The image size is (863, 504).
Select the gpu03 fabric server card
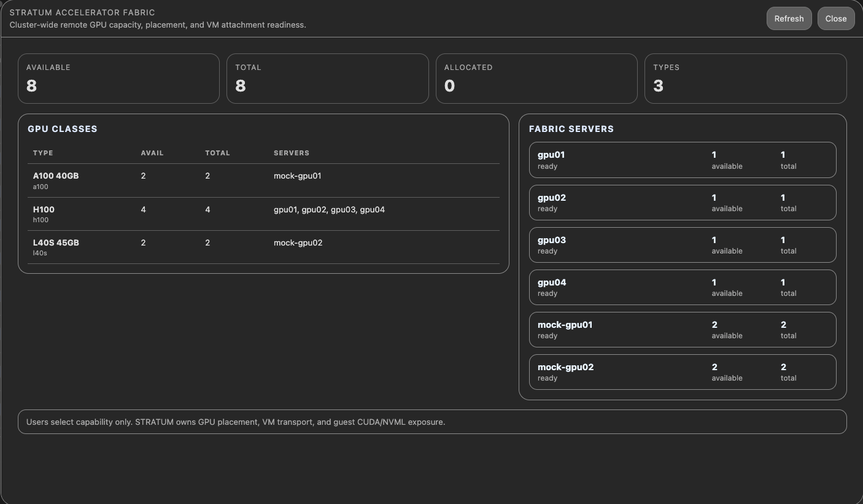pos(683,245)
